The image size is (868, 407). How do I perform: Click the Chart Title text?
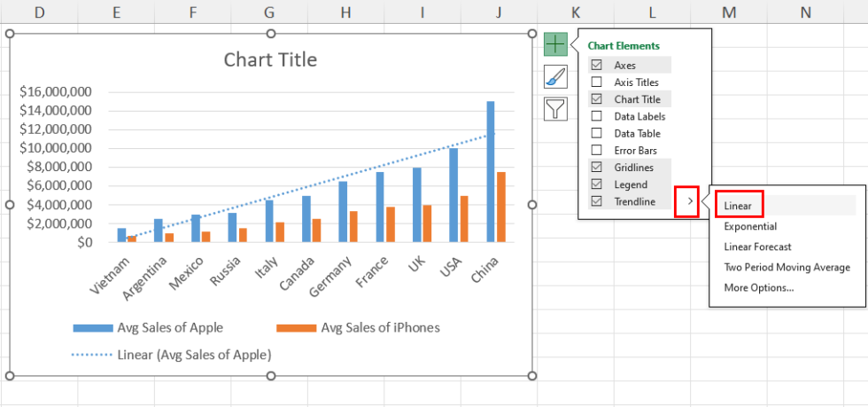[270, 60]
